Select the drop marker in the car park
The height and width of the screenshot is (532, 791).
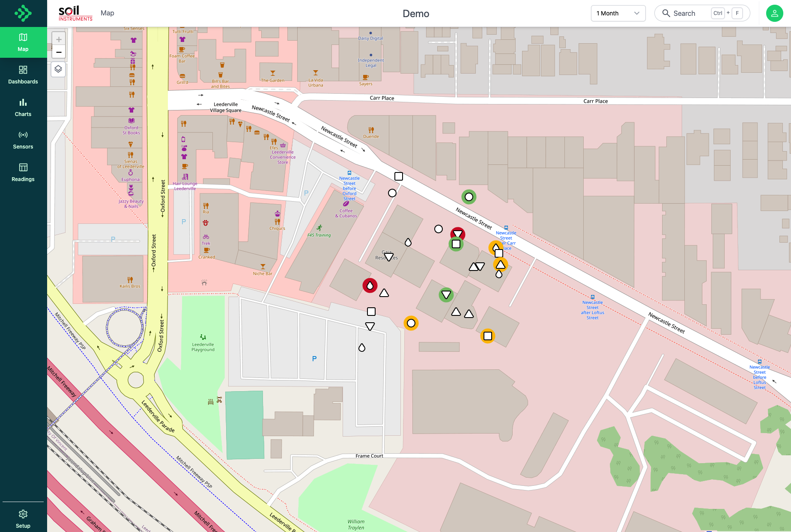coord(362,348)
